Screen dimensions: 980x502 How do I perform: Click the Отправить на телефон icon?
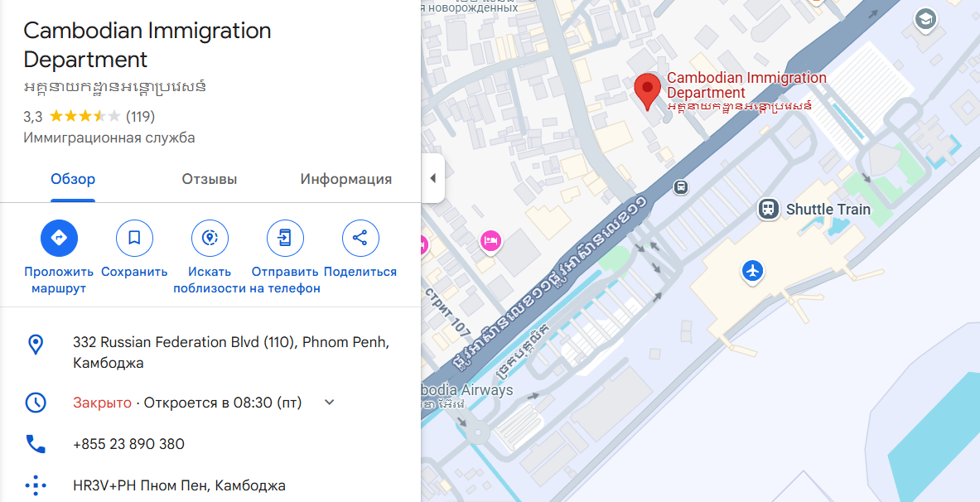pos(285,239)
